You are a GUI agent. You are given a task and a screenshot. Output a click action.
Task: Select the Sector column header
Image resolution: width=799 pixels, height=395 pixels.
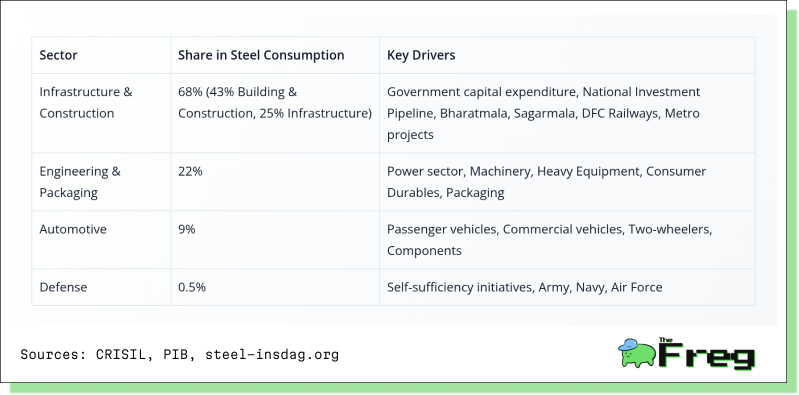(x=59, y=55)
